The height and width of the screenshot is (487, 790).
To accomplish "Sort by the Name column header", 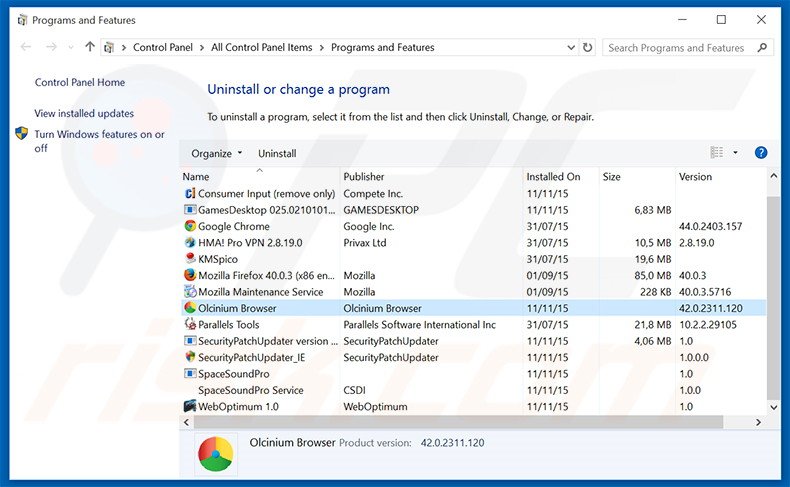I will pyautogui.click(x=260, y=176).
